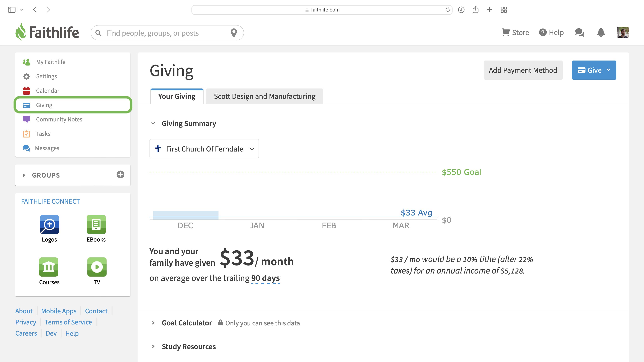The height and width of the screenshot is (362, 644).
Task: Click the Safari address bar
Action: [322, 10]
